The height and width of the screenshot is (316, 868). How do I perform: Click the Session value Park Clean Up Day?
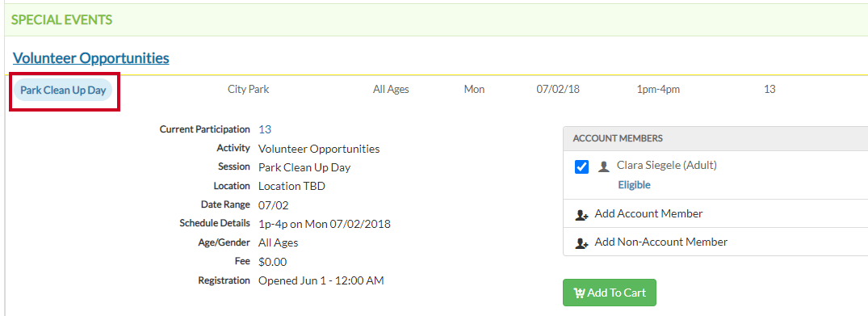(304, 167)
